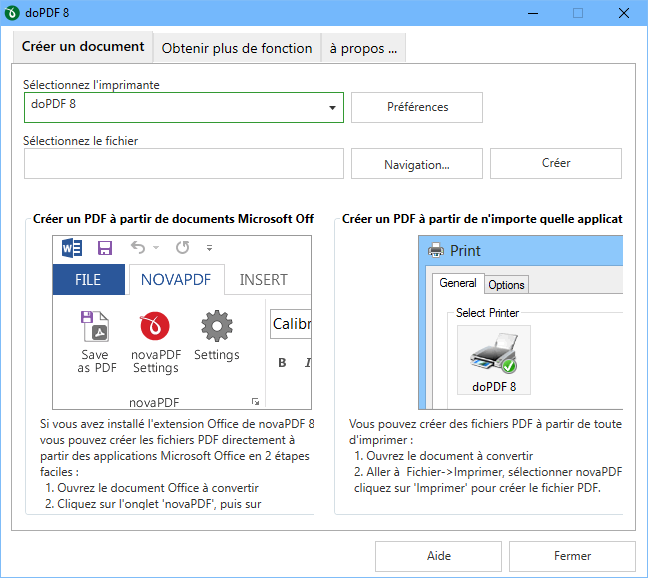Click the red novaPDF Settings icon

(x=155, y=326)
